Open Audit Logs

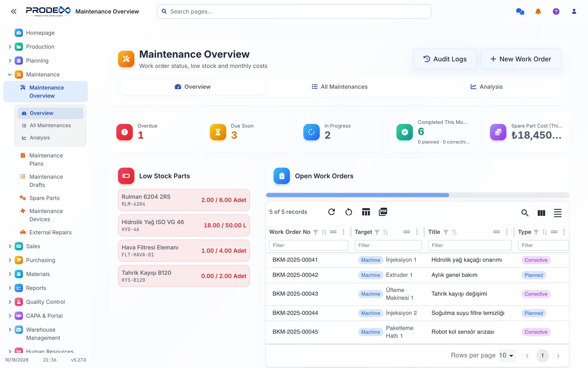[445, 59]
